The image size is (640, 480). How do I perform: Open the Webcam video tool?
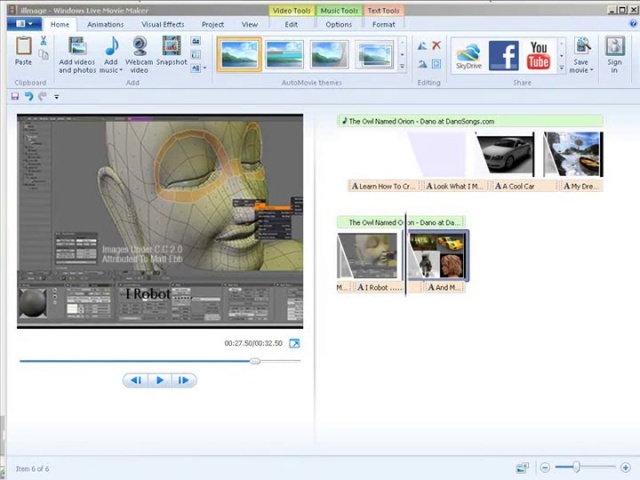(139, 47)
